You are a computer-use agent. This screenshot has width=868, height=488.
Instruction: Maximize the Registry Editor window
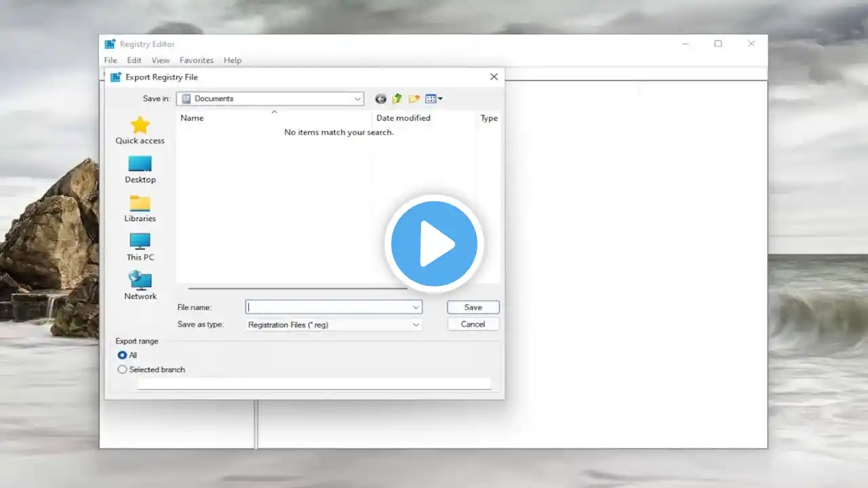(x=718, y=44)
